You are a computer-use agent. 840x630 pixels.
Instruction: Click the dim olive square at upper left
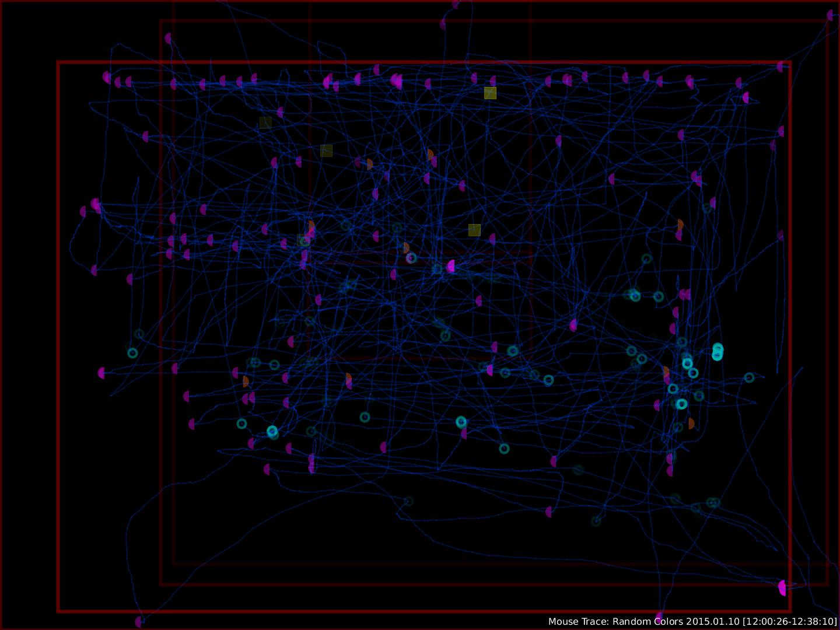[x=265, y=123]
